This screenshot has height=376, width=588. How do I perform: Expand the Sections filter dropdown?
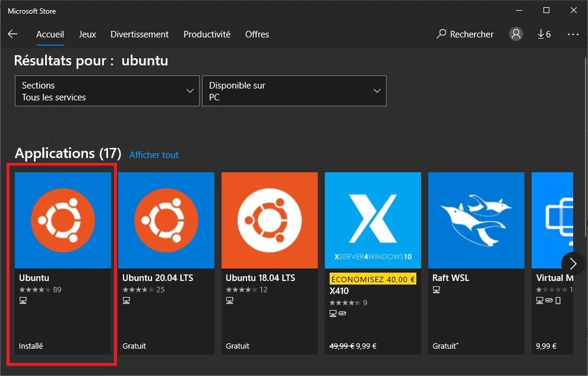(107, 91)
